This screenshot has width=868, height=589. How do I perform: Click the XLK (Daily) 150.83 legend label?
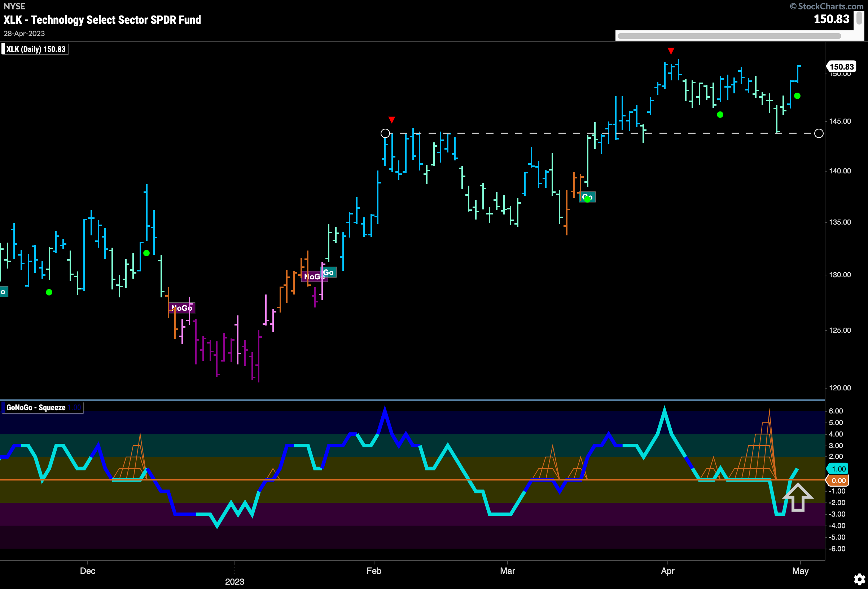pyautogui.click(x=35, y=49)
